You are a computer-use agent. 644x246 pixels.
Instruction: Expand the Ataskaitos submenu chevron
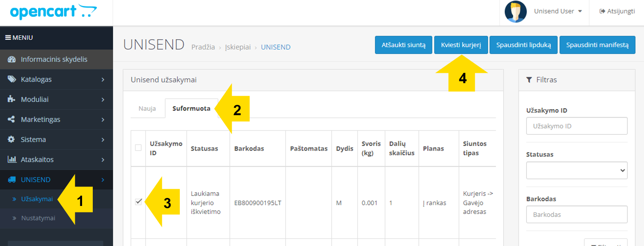tap(103, 159)
